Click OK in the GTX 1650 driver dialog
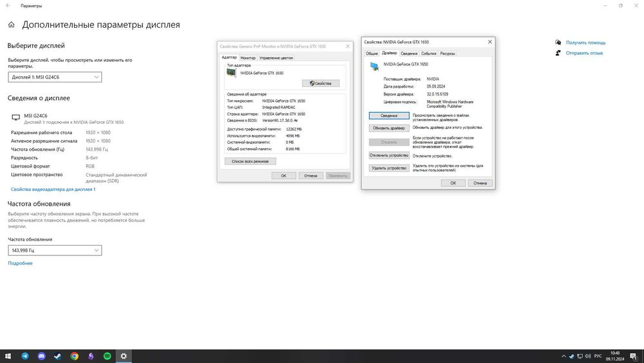 [x=453, y=183]
